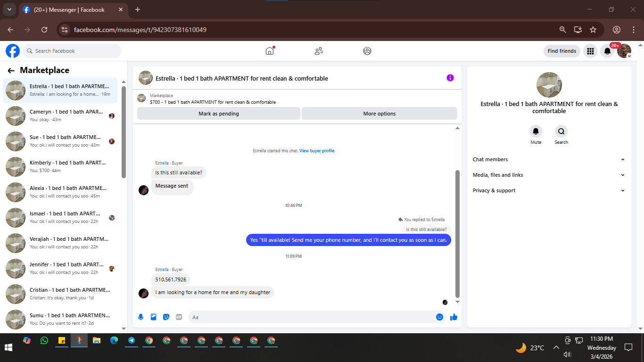
Task: Click the Mark as pending button
Action: coord(219,114)
